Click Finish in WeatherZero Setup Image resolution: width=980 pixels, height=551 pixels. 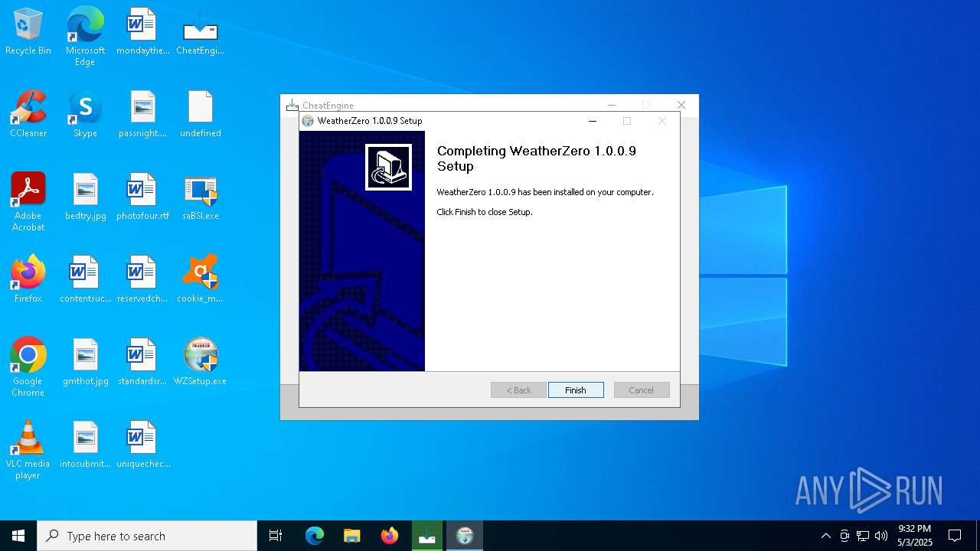576,390
